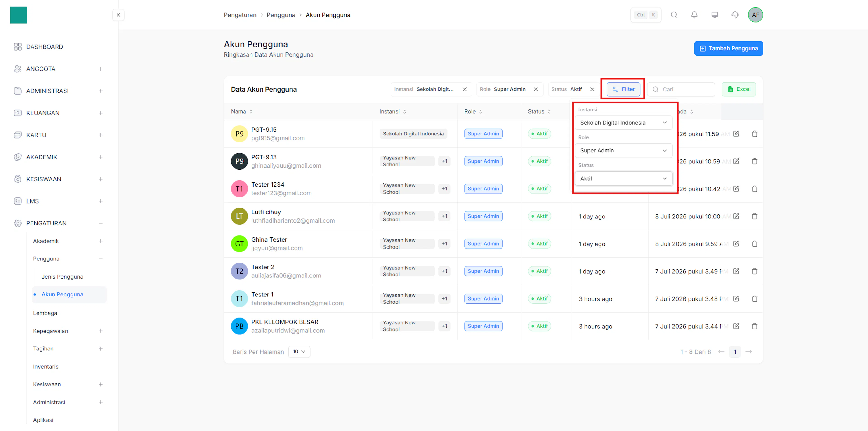Delete the Tester 2 user row
The height and width of the screenshot is (431, 868).
(755, 271)
